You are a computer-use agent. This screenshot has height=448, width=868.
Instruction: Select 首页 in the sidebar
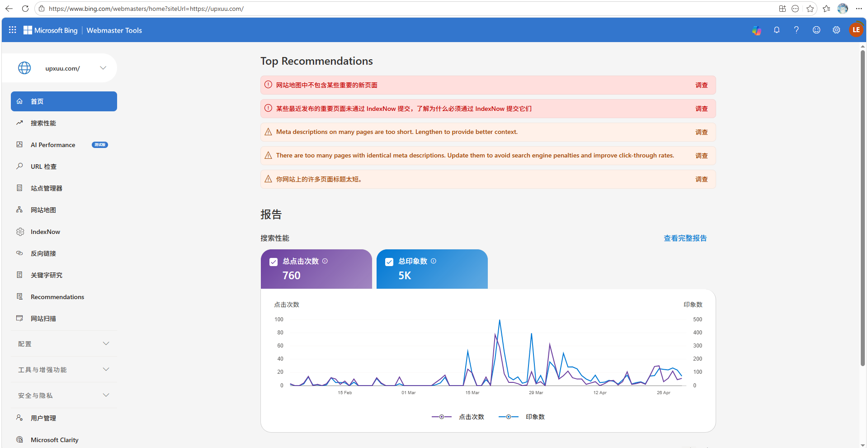pyautogui.click(x=64, y=101)
